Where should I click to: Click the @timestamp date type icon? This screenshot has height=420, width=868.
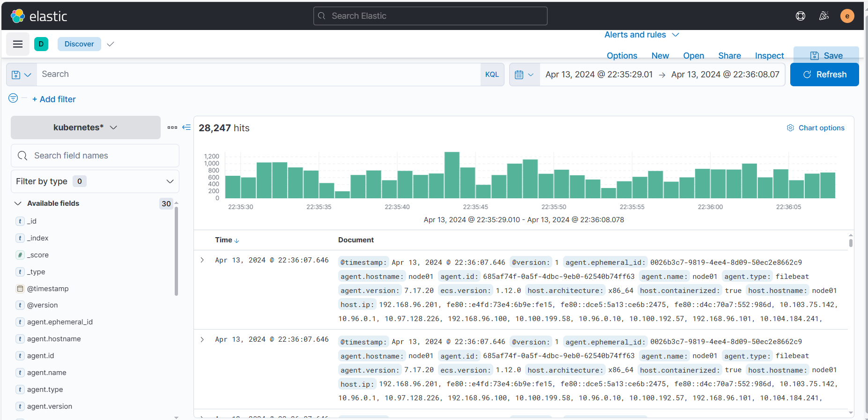pos(20,289)
